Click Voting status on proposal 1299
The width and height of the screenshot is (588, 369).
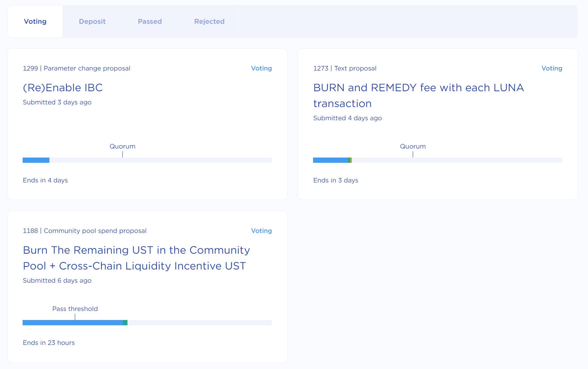pos(261,68)
